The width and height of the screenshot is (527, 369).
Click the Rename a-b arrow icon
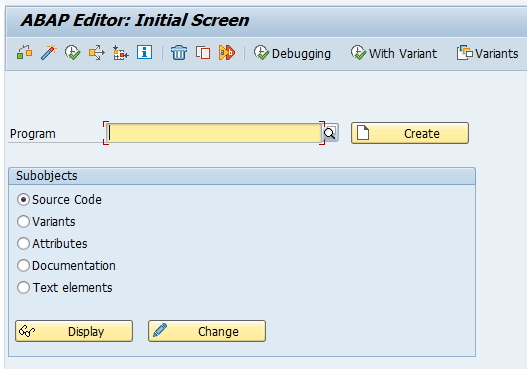(227, 53)
